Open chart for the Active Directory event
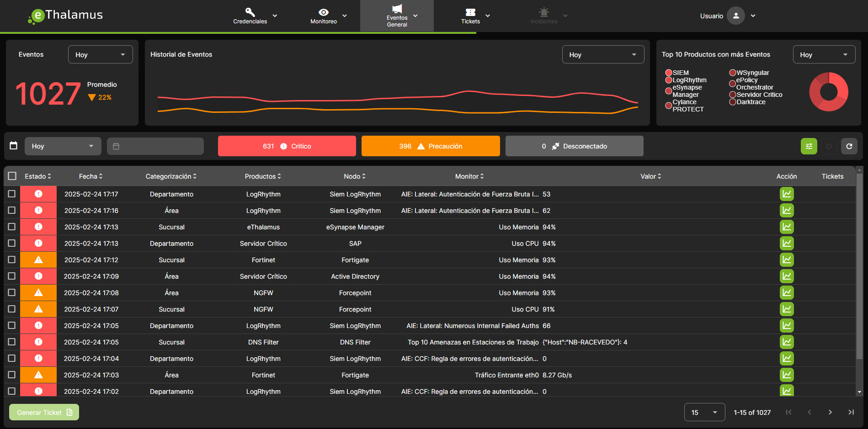 click(x=787, y=276)
